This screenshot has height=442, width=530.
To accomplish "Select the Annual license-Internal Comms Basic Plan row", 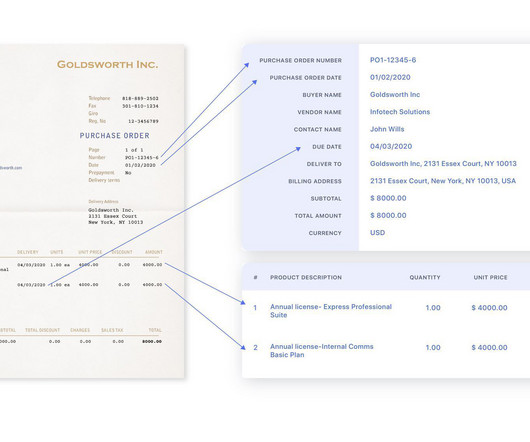I will pyautogui.click(x=386, y=351).
